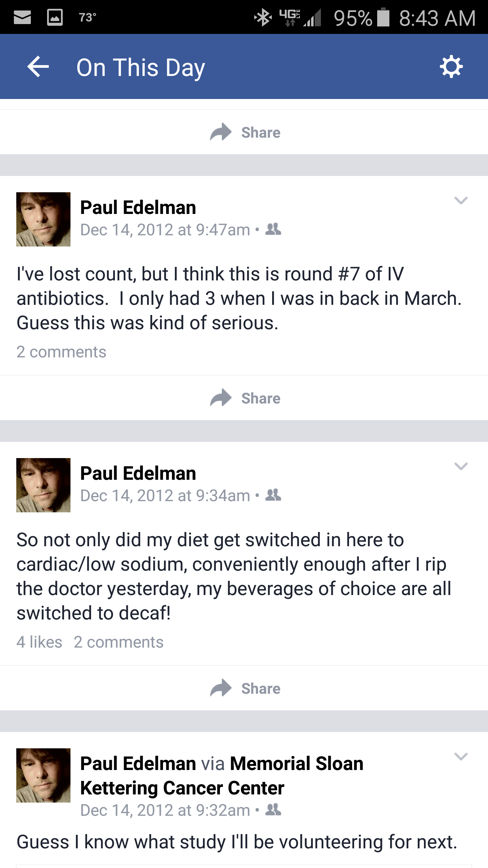Share the IV antibiotics post
This screenshot has height=868, width=488.
(x=245, y=398)
